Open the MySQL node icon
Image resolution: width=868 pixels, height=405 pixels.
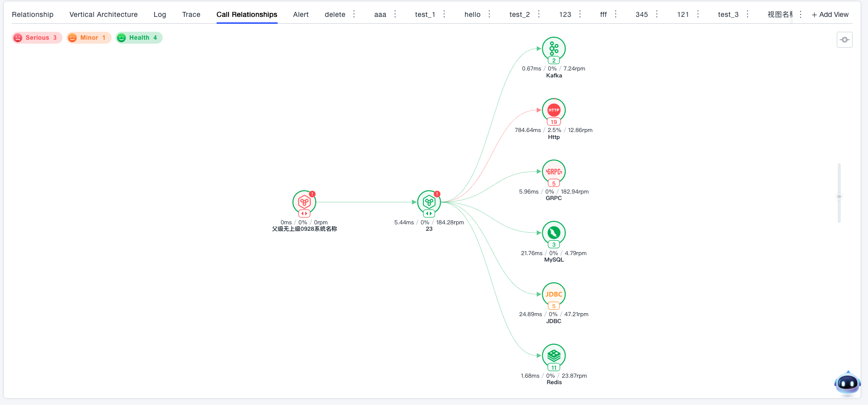click(554, 233)
